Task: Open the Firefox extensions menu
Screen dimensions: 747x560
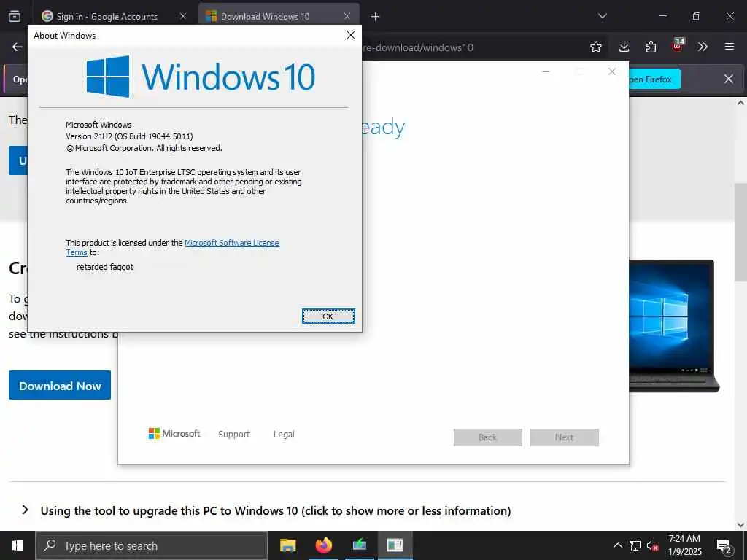Action: point(651,47)
